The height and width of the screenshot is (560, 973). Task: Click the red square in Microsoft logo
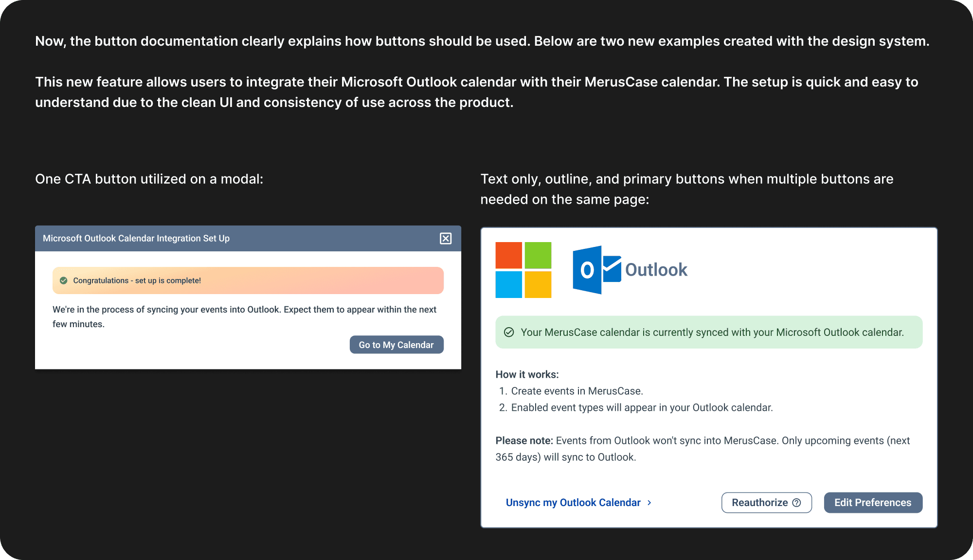pyautogui.click(x=509, y=255)
